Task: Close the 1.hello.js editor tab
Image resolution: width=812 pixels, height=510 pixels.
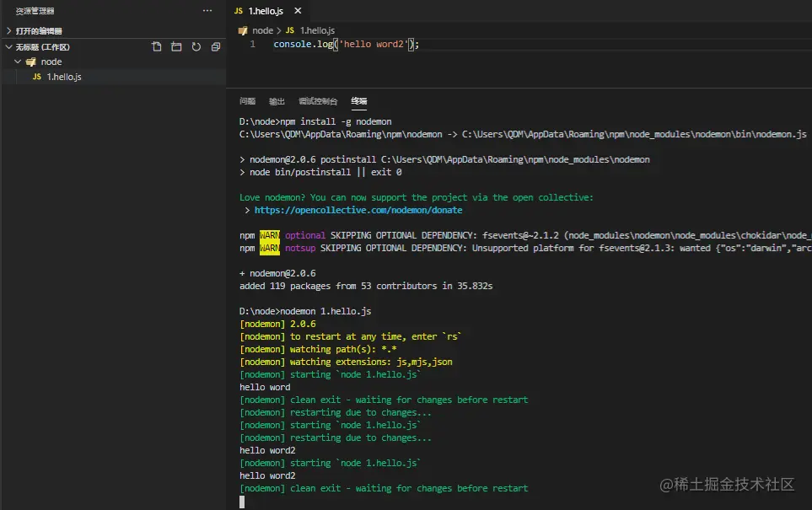Action: point(296,11)
